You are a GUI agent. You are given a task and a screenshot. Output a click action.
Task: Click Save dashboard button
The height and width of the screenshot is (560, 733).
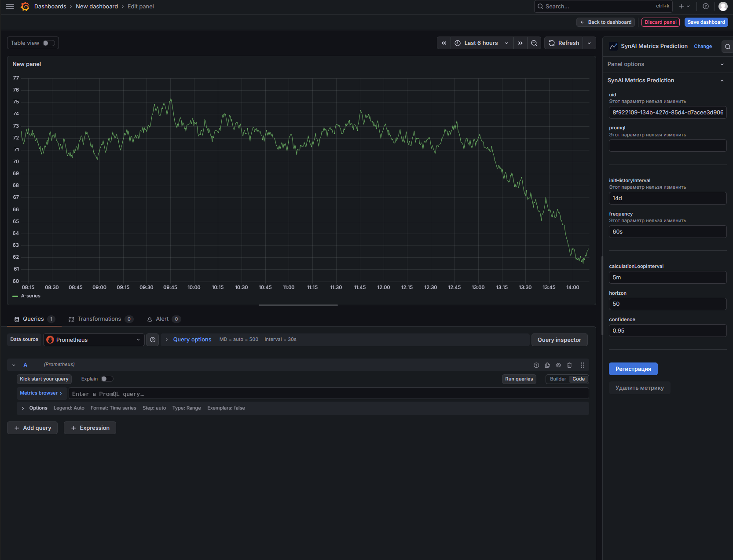[706, 22]
